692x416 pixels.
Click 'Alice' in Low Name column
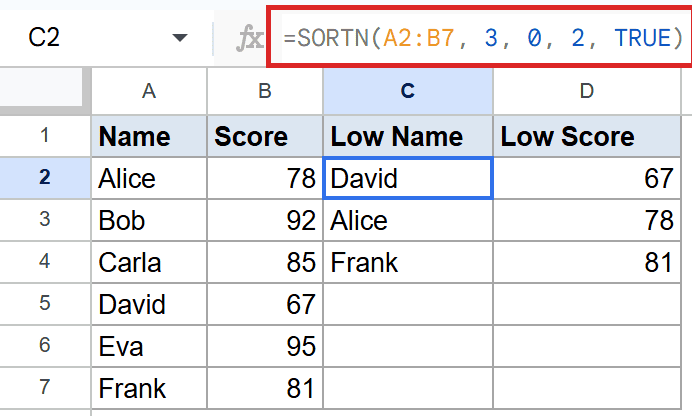pyautogui.click(x=408, y=220)
